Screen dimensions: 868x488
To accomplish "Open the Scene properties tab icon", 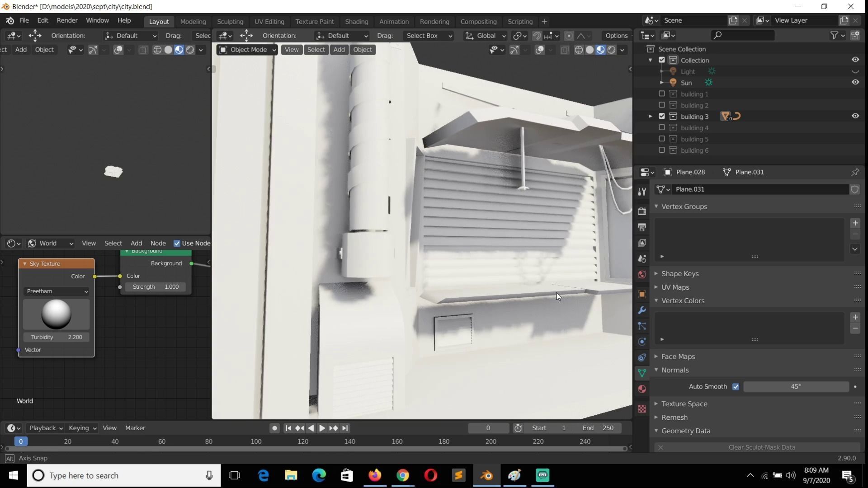I will 642,259.
